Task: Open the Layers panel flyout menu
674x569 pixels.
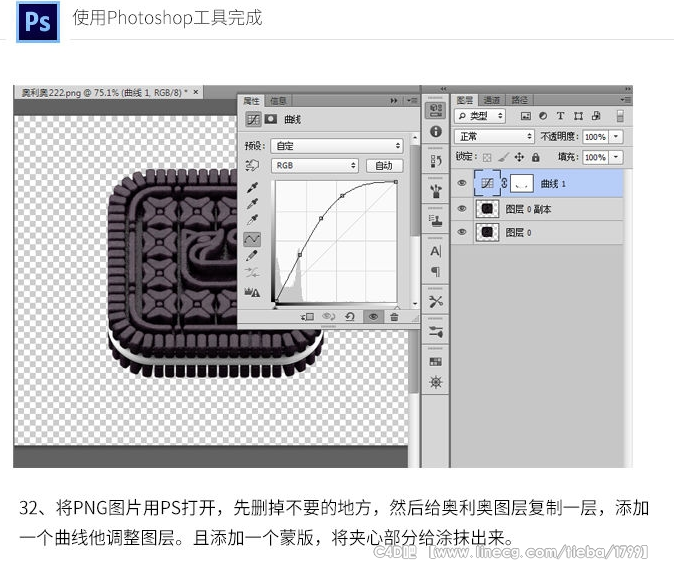Action: (625, 100)
